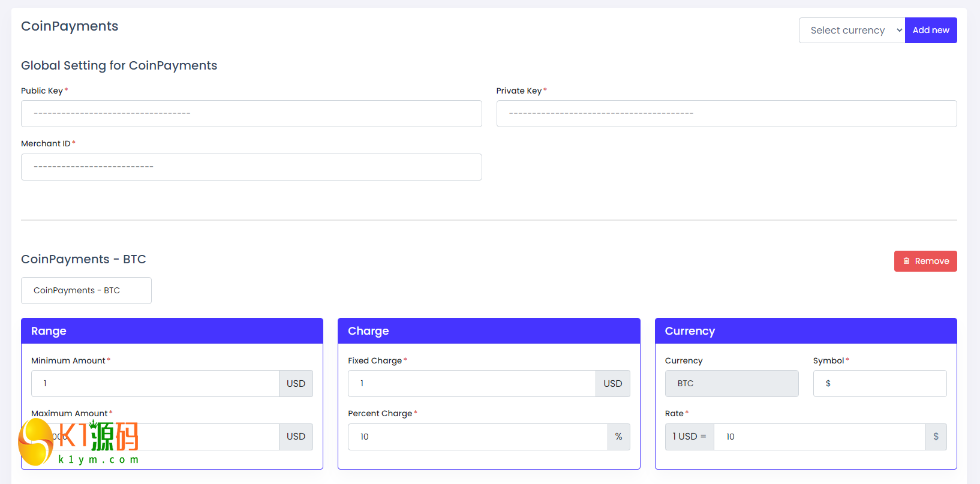This screenshot has height=484, width=980.
Task: Edit the Rate input field
Action: pos(819,437)
